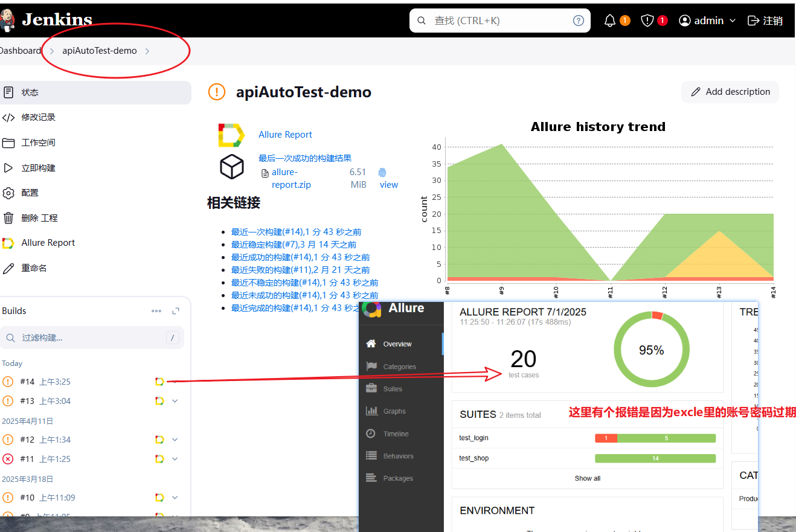Viewport: 796px width, 532px height.
Task: Open build #13 上午3:04
Action: point(45,401)
